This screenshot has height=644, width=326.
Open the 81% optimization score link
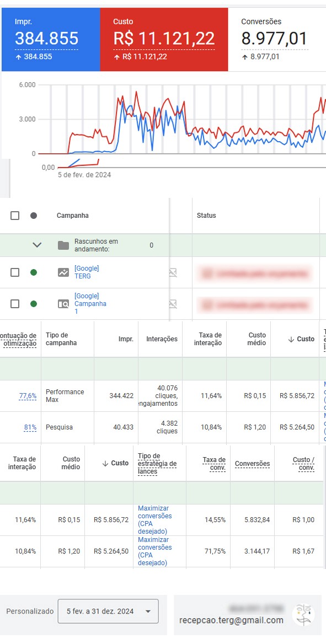(x=30, y=427)
